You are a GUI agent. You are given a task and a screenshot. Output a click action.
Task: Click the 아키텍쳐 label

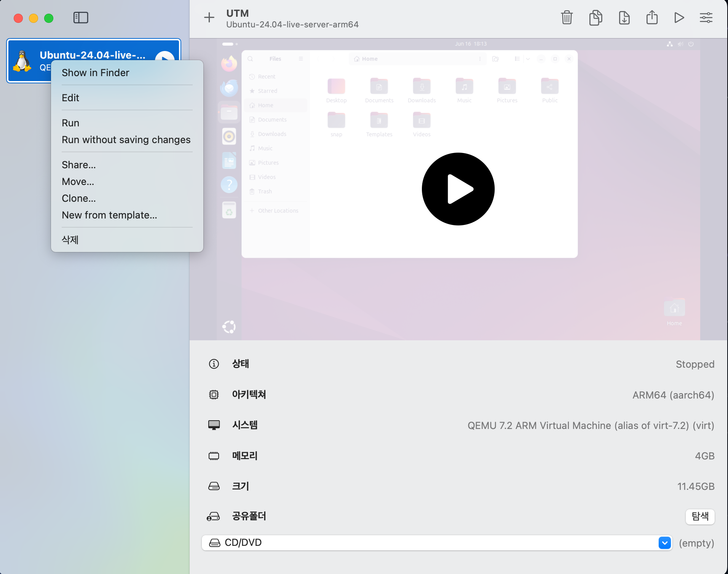(249, 394)
